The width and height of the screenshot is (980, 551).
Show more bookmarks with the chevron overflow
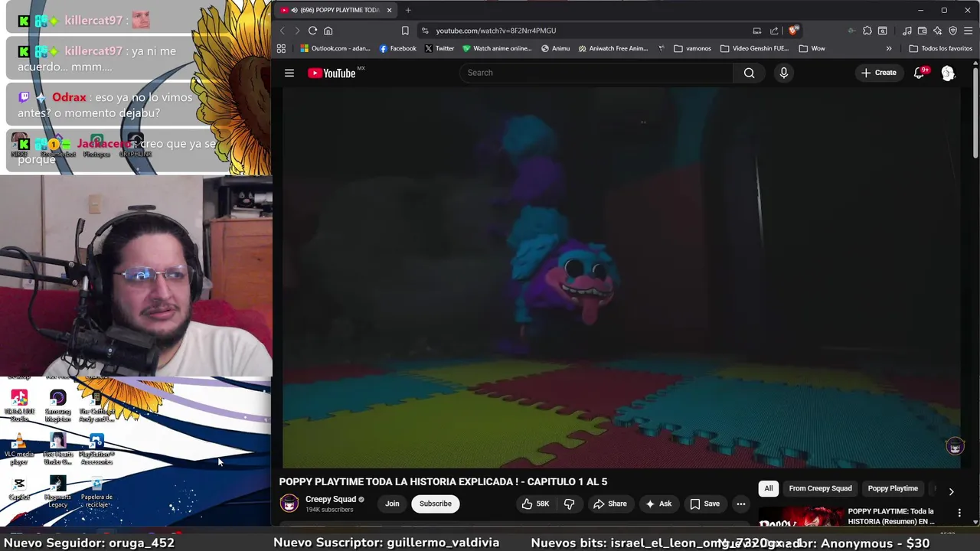(x=889, y=48)
